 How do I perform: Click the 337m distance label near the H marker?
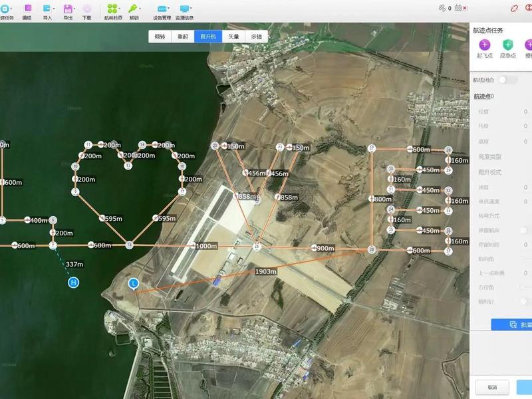(74, 264)
